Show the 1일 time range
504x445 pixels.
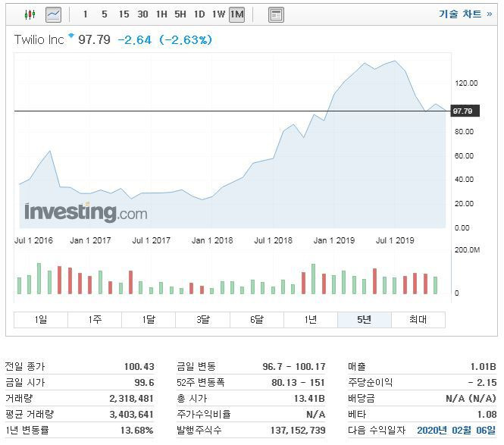41,320
